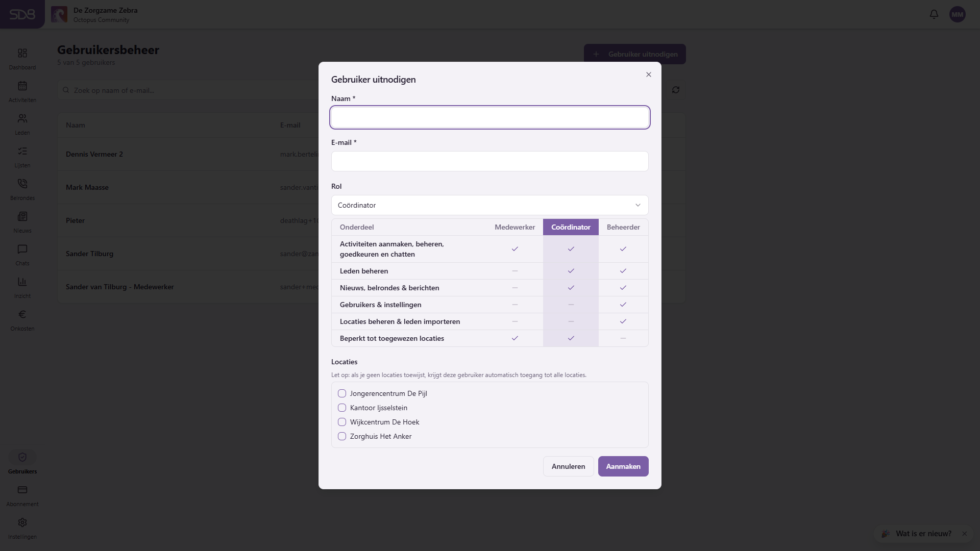Click the notifications bell icon
This screenshot has width=980, height=551.
point(934,14)
